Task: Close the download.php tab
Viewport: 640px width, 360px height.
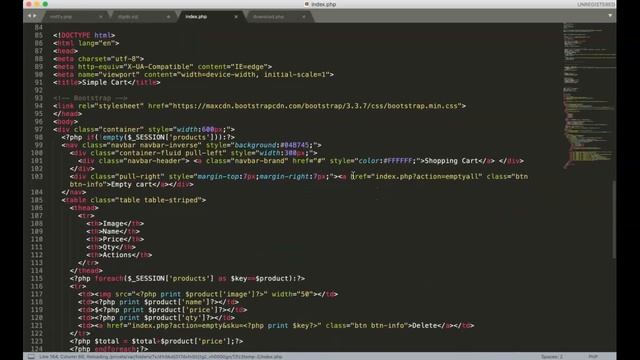Action: tap(304, 17)
